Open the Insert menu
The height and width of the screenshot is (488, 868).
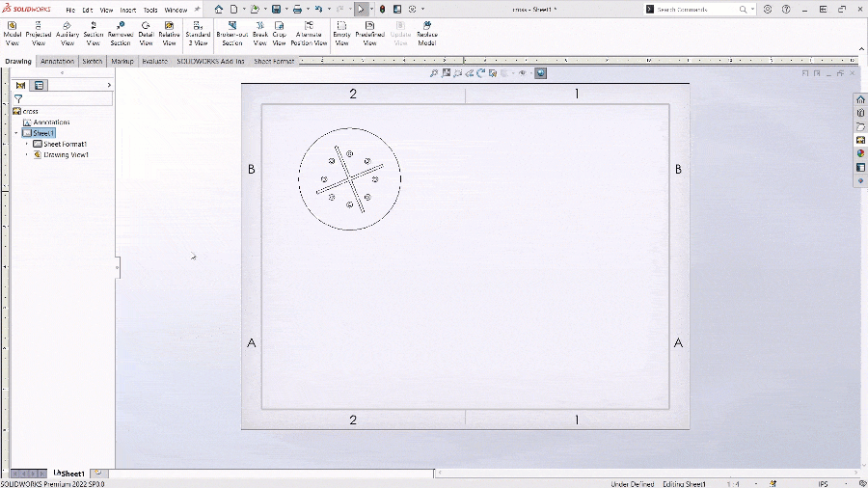[128, 10]
